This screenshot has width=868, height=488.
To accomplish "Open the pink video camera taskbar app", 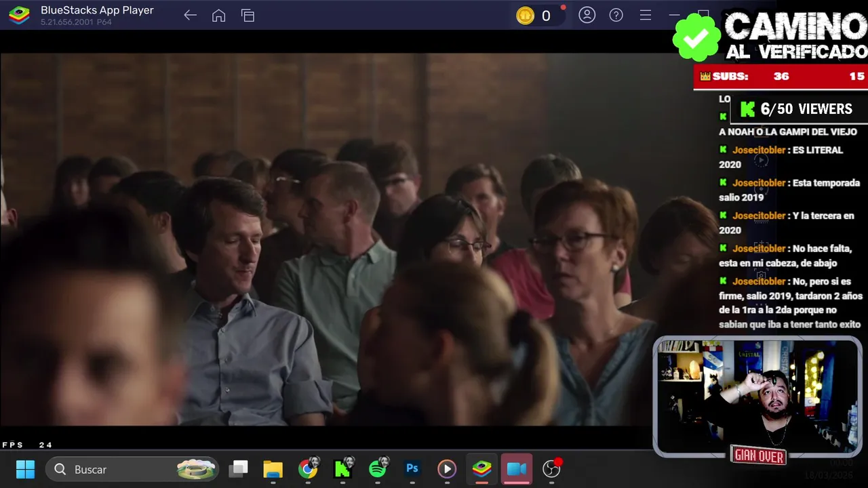I will [x=516, y=469].
